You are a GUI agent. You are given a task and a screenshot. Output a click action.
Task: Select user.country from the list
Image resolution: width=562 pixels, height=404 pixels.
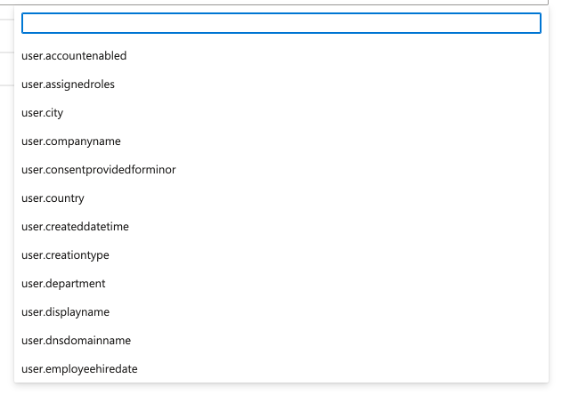tap(281, 198)
